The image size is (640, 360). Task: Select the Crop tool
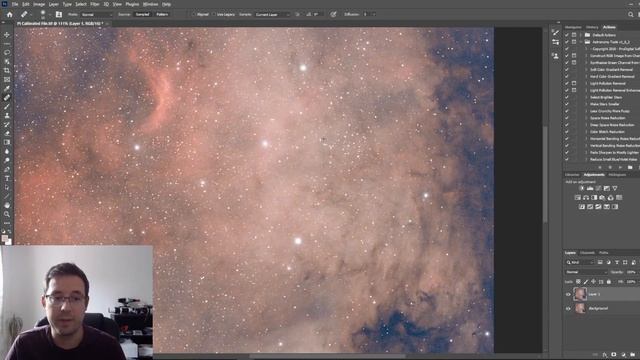(x=7, y=71)
